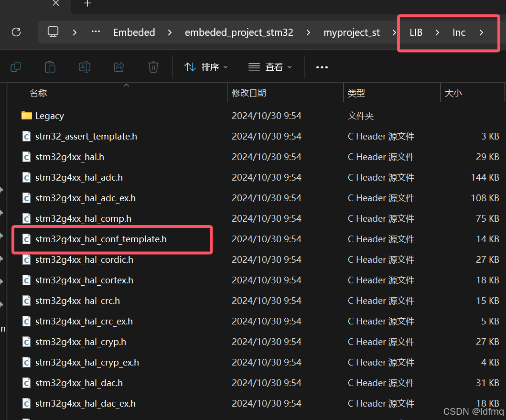Click the This PC icon in the address bar

click(x=53, y=32)
